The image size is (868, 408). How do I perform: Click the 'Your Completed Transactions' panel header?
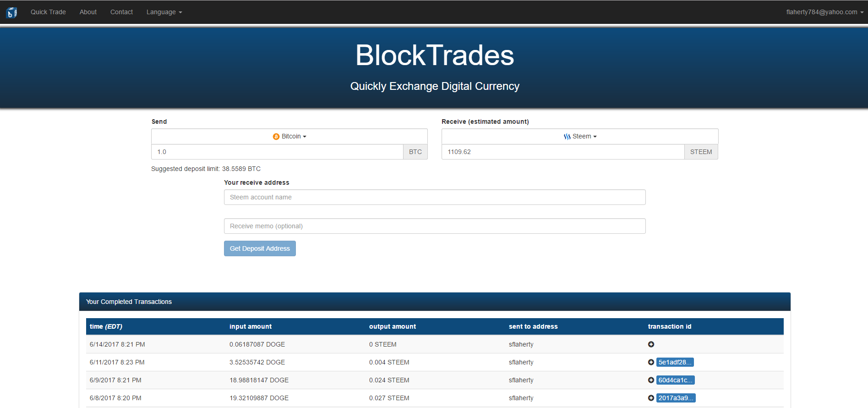click(x=435, y=302)
